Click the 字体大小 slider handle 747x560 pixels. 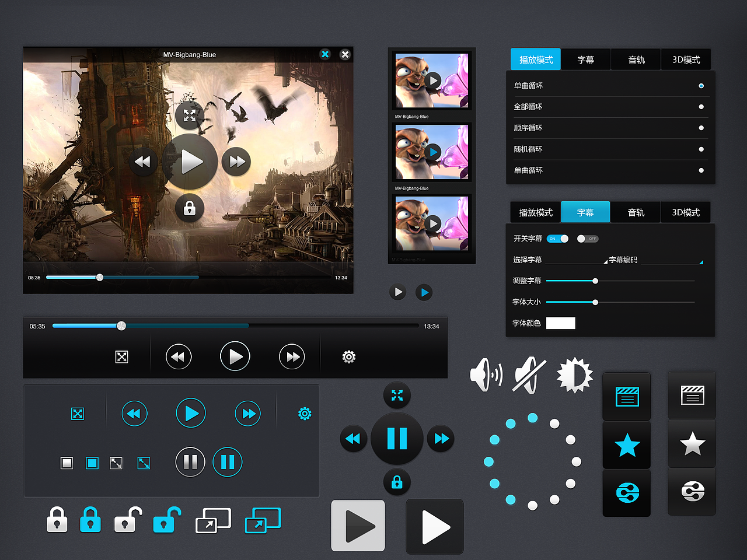pyautogui.click(x=595, y=302)
